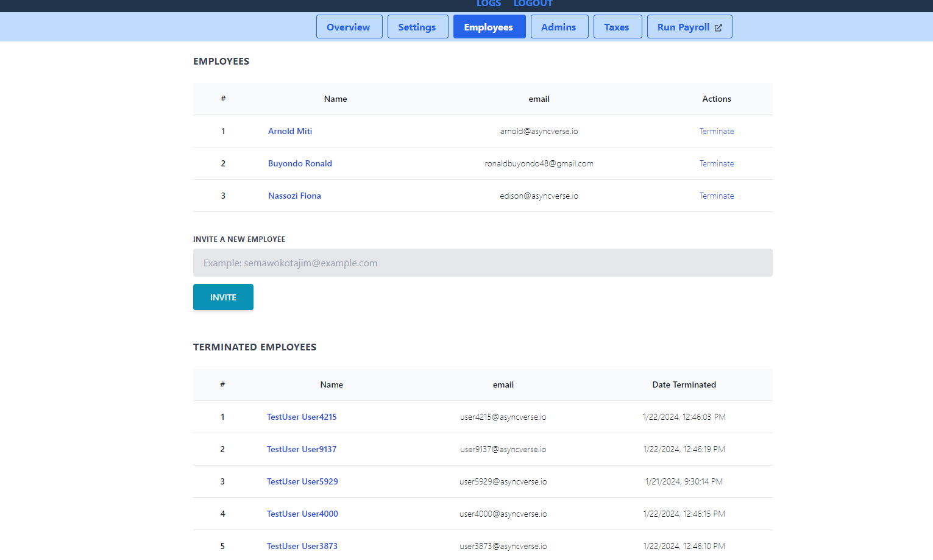Open the Taxes tab
The width and height of the screenshot is (933, 560).
617,26
